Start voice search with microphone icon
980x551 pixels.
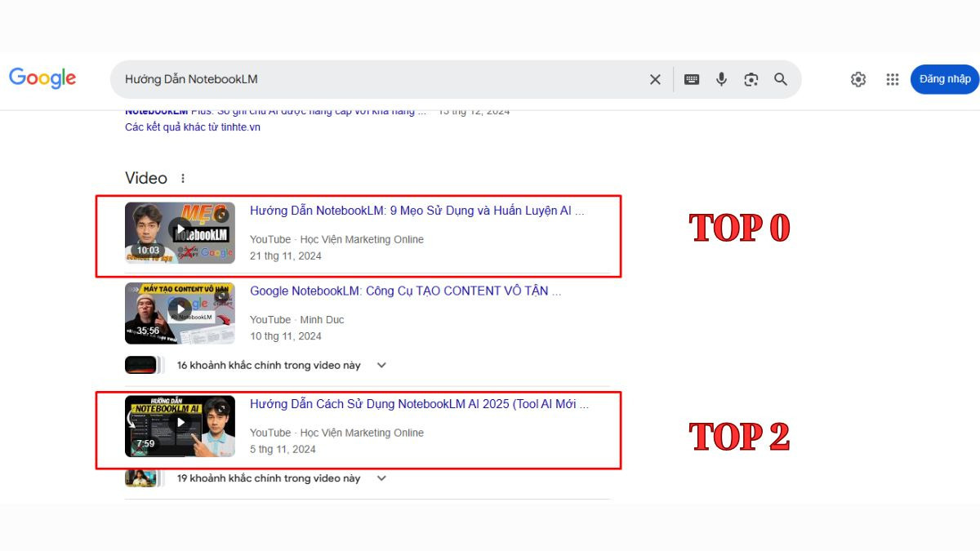(721, 79)
